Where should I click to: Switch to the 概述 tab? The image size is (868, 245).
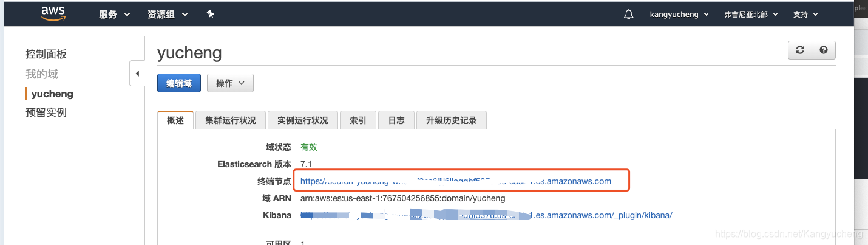175,120
